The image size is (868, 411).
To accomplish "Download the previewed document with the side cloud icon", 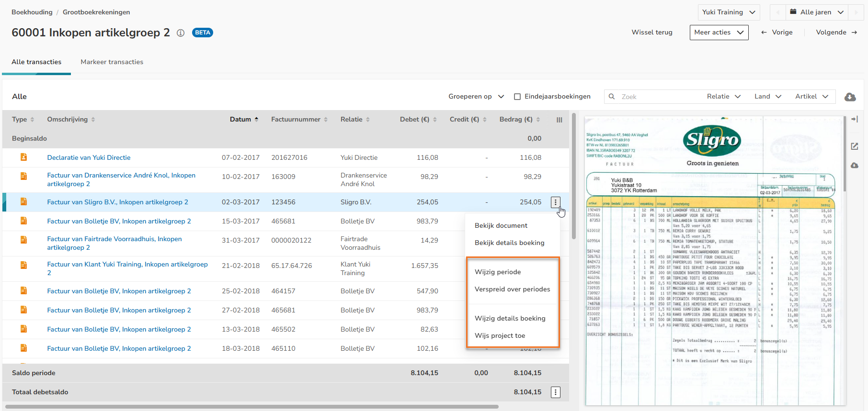I will (854, 166).
